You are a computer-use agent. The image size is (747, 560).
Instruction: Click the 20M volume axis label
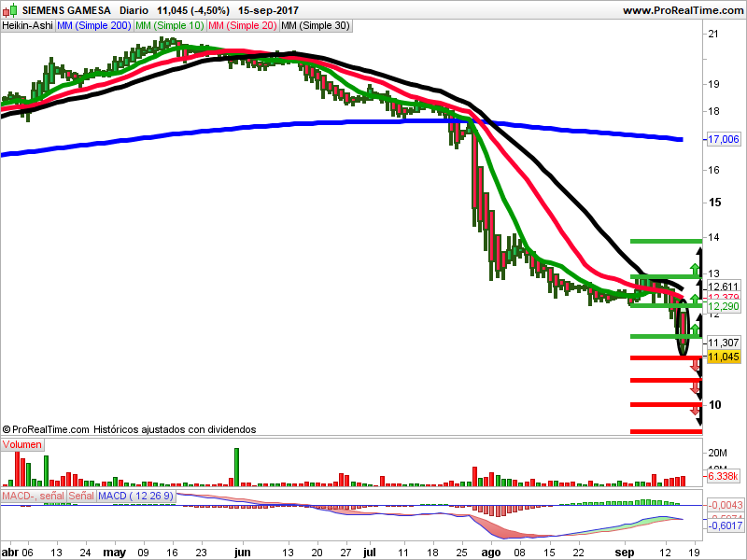coord(717,453)
